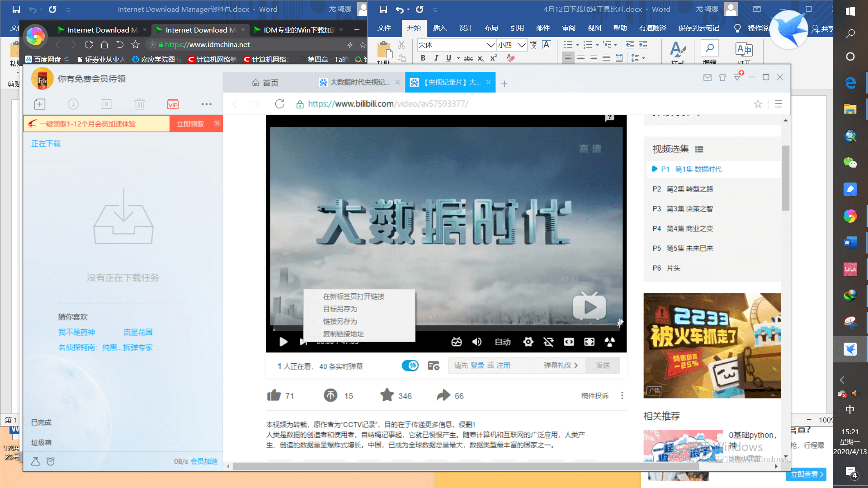
Task: Open the video player settings gear
Action: click(x=528, y=342)
